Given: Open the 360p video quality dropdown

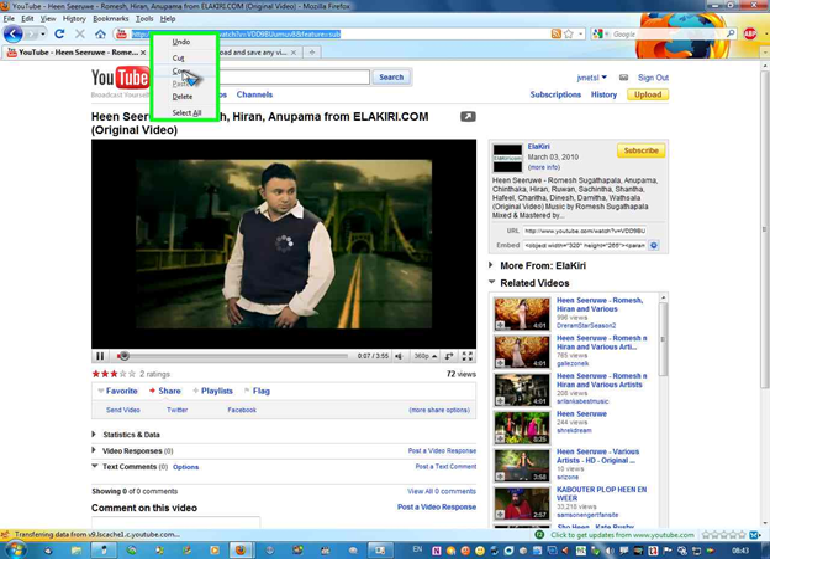Looking at the screenshot, I should tap(424, 356).
